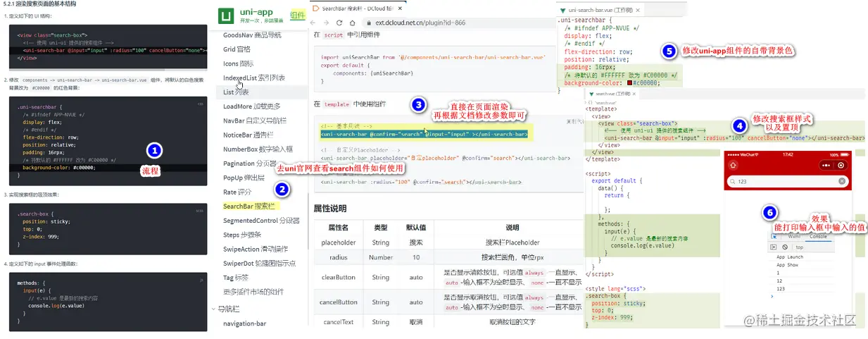Select SearchBar 搜索栏 highlighted entry
Viewport: 868px width, 339px height.
pos(251,207)
